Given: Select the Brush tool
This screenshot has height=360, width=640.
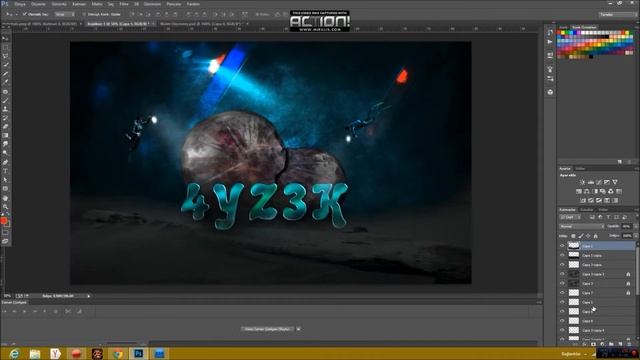Looking at the screenshot, I should coord(5,100).
